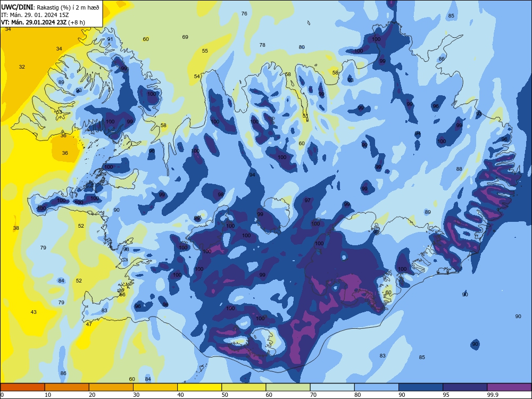Screen dimensions: 532x399
Task: Click the humidity value '69' on the map
Action: pos(185,37)
